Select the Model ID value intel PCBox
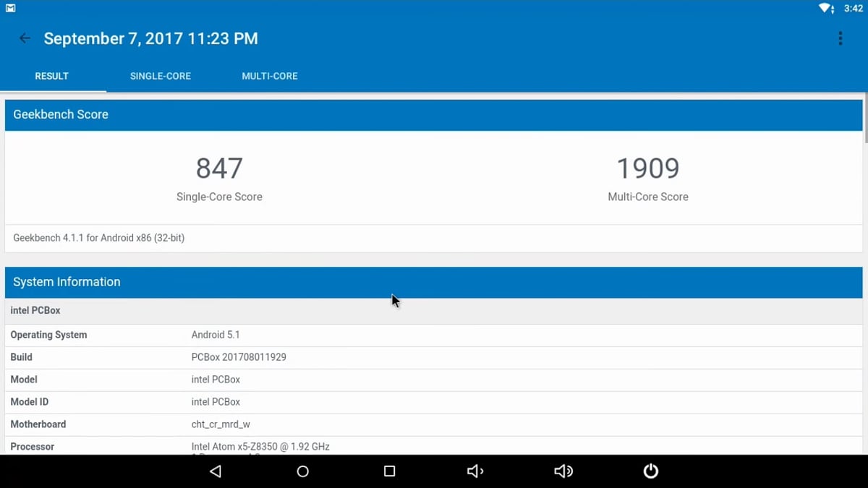 pos(216,402)
